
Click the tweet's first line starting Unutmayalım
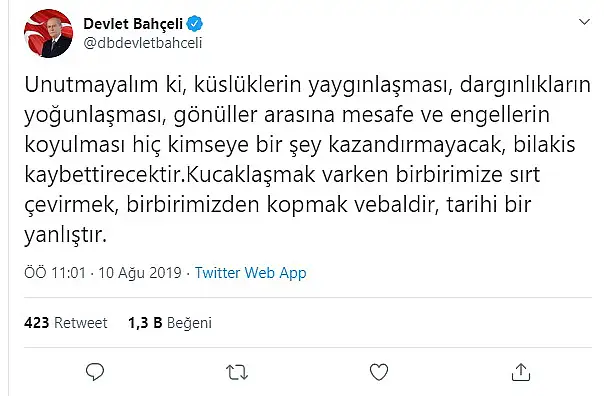[307, 86]
